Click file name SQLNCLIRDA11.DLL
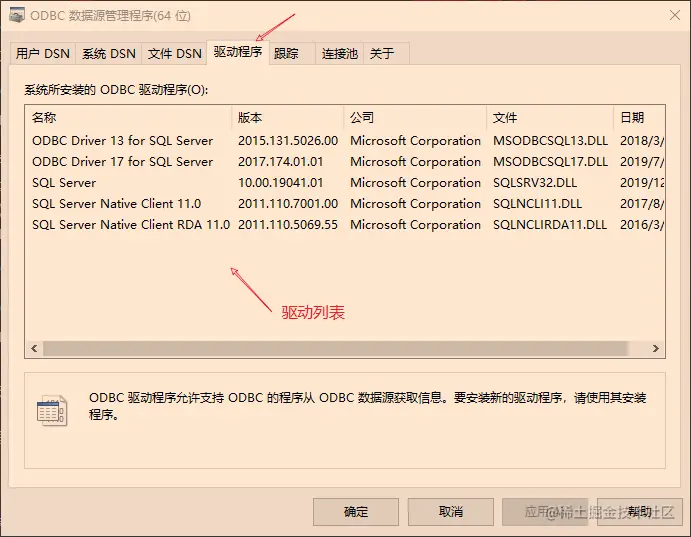Screen dimensions: 691x537 pyautogui.click(x=550, y=225)
